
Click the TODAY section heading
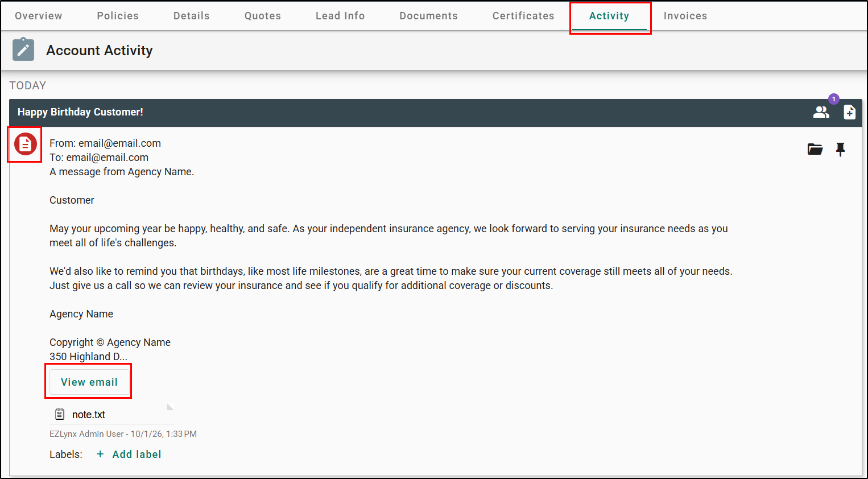28,85
